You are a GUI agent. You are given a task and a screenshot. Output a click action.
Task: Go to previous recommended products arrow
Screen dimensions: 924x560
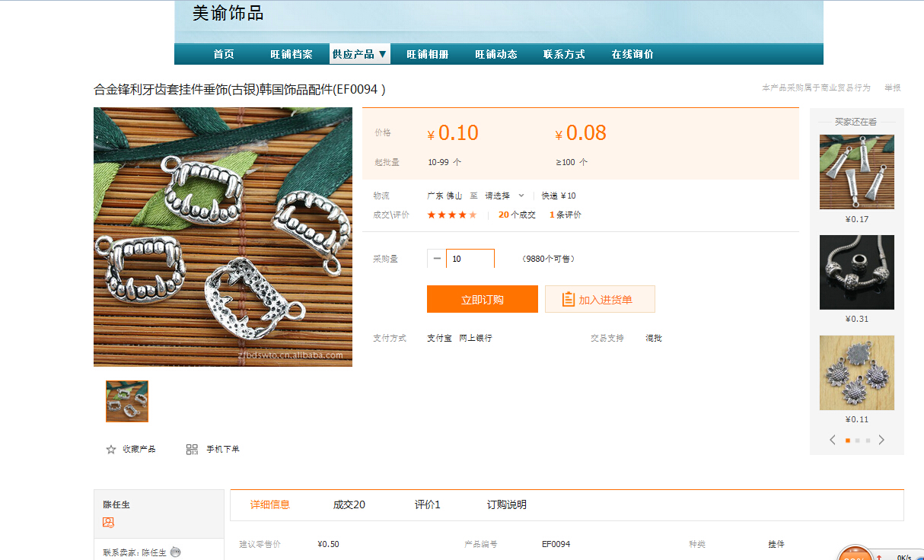[833, 440]
